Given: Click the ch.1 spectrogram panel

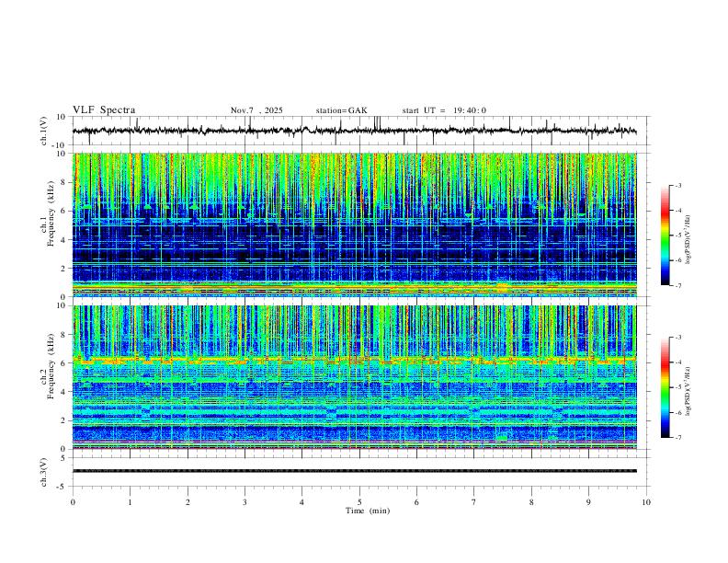Looking at the screenshot, I should pyautogui.click(x=354, y=224).
